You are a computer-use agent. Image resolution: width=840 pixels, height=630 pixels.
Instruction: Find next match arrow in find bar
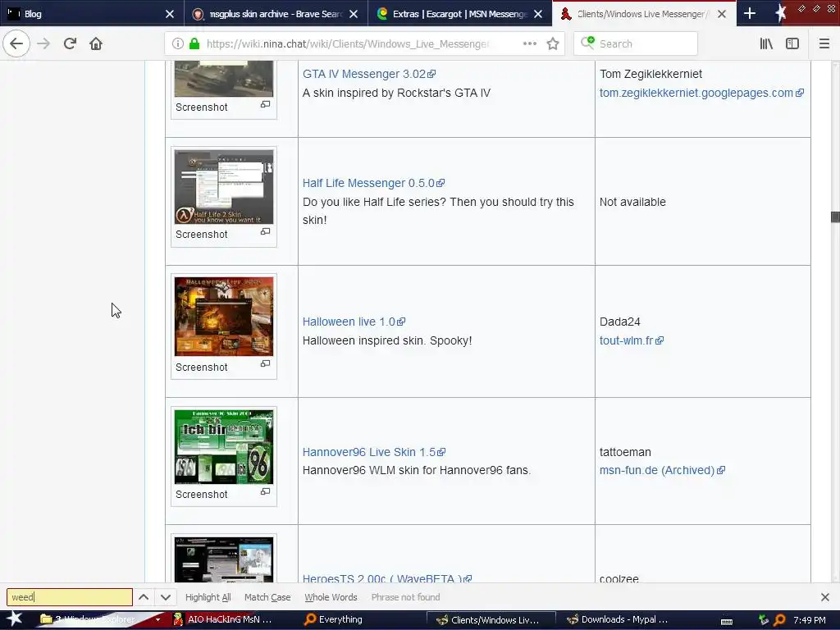[x=166, y=597]
